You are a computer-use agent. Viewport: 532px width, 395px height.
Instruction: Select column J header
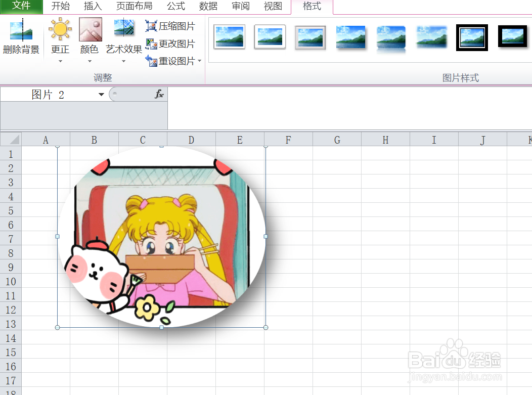tap(482, 140)
